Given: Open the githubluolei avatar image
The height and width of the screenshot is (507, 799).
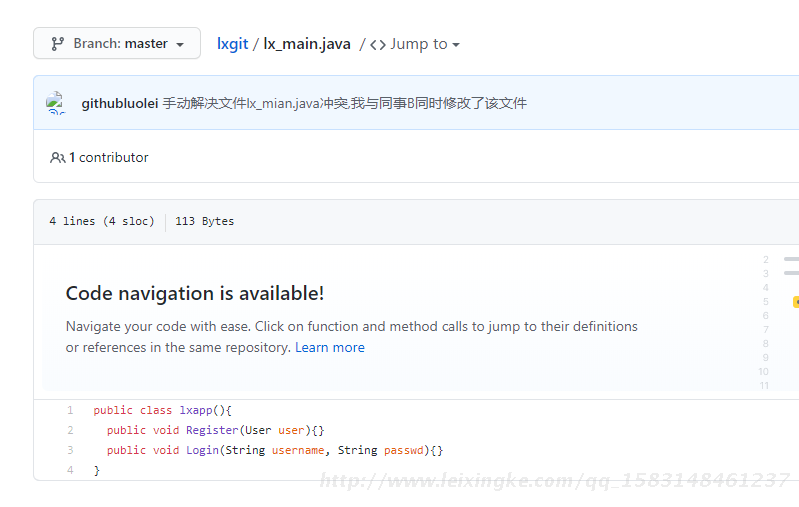Looking at the screenshot, I should click(x=56, y=103).
